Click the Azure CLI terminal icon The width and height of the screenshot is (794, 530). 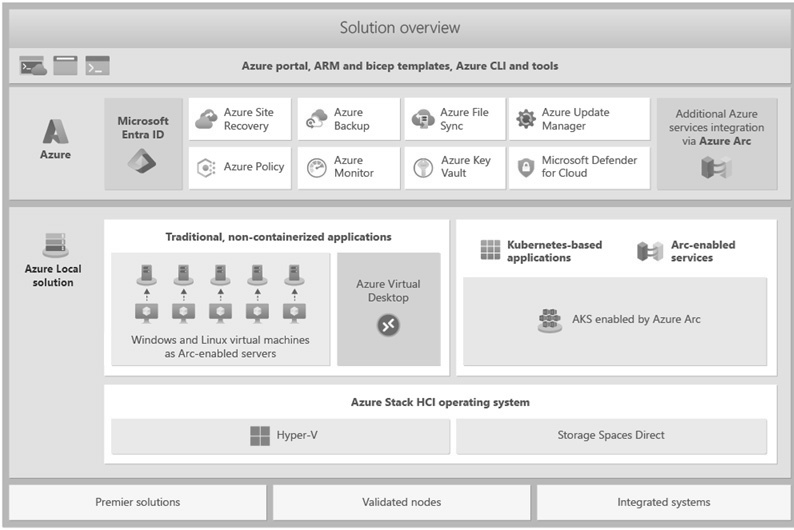tap(97, 66)
